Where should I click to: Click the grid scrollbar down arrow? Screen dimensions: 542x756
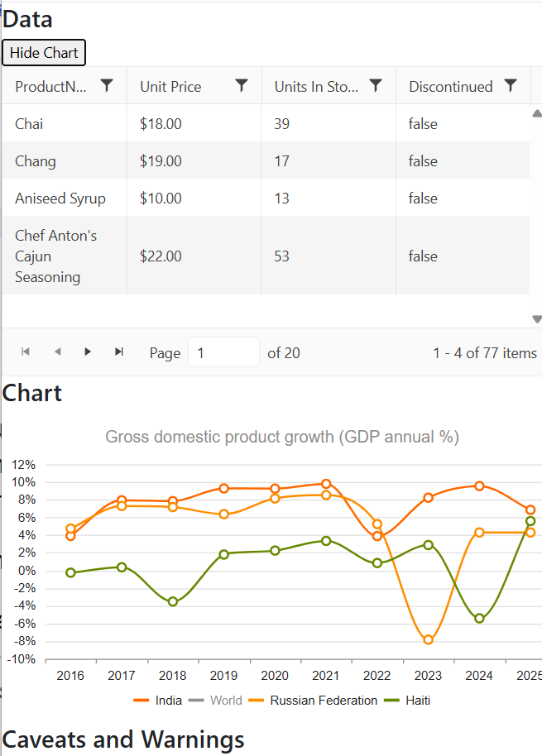(x=536, y=318)
